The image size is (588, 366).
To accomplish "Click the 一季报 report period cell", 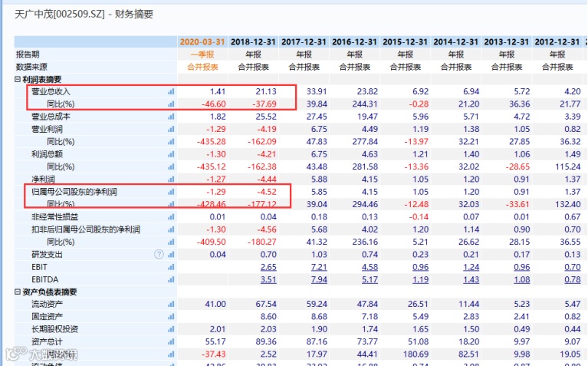I will pos(202,54).
